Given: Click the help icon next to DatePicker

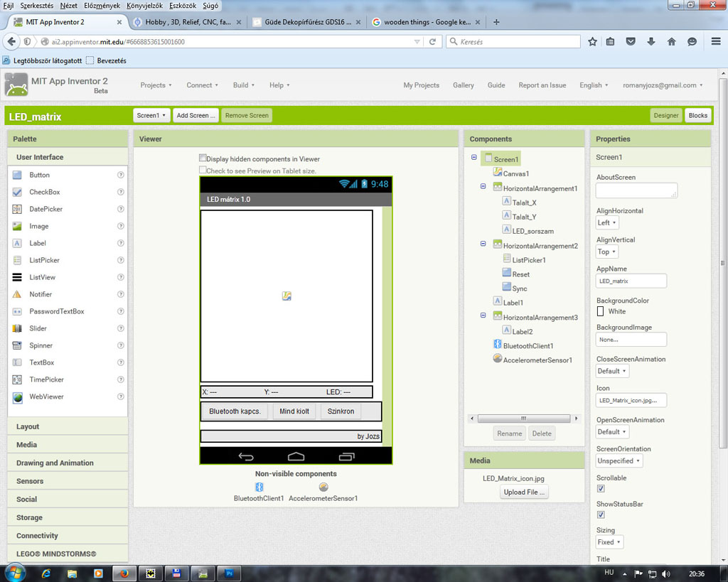Looking at the screenshot, I should [121, 209].
